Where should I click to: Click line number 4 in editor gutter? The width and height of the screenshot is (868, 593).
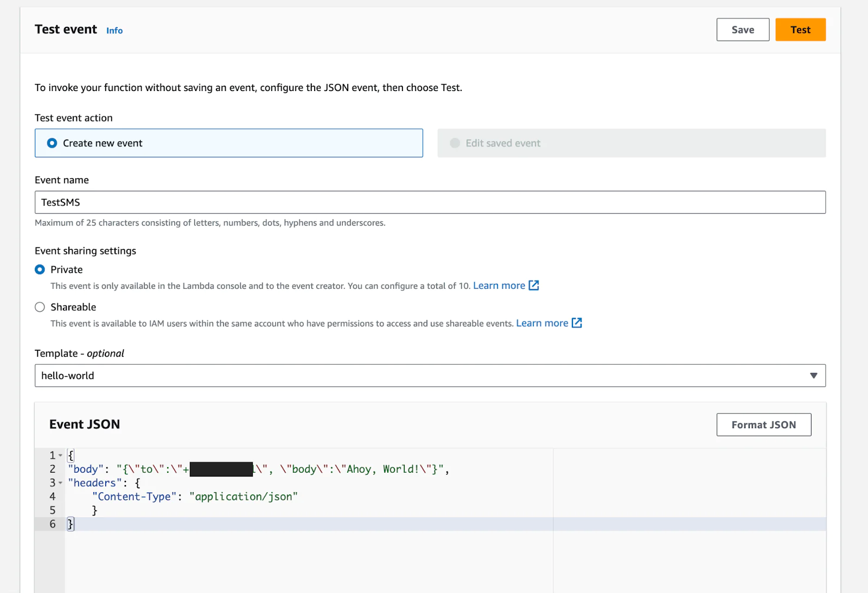click(x=53, y=497)
